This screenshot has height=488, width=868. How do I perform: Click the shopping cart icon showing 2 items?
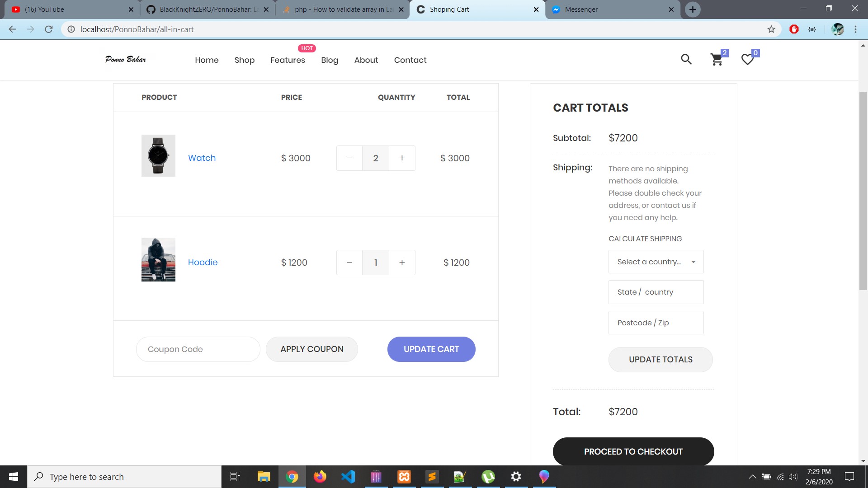717,59
